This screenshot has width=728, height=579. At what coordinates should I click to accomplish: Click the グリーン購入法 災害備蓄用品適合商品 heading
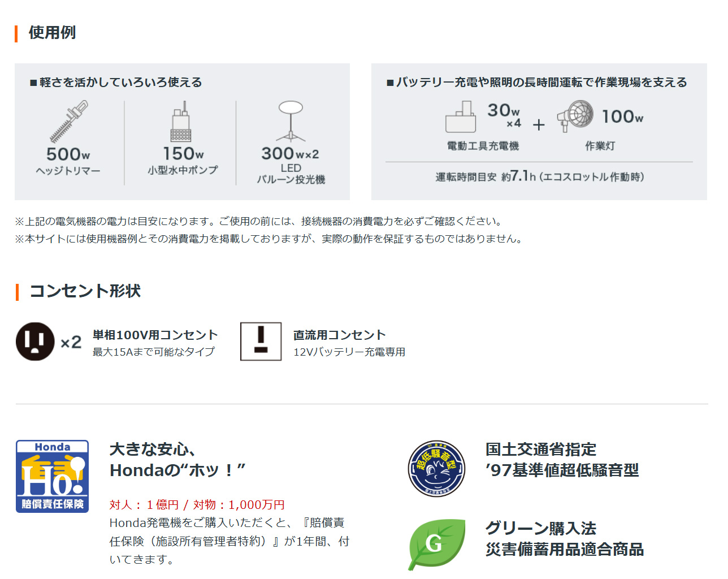coord(564,538)
